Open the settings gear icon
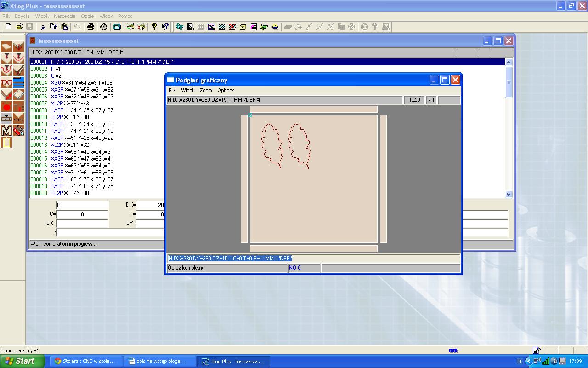Viewport: 588px width, 368px height. [x=104, y=27]
